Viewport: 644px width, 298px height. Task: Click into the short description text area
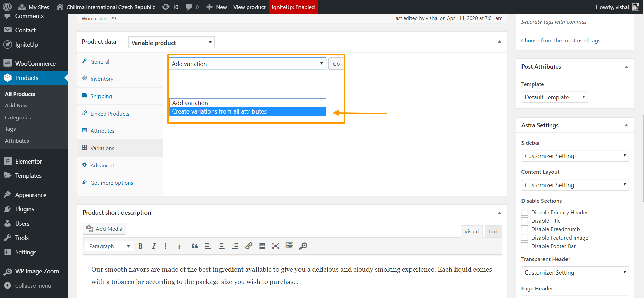(x=292, y=276)
